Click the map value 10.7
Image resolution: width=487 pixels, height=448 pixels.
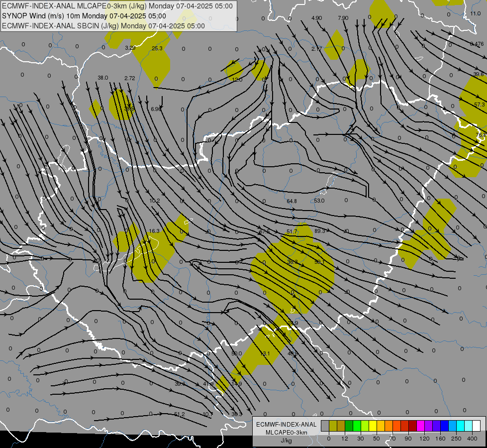click(x=208, y=415)
